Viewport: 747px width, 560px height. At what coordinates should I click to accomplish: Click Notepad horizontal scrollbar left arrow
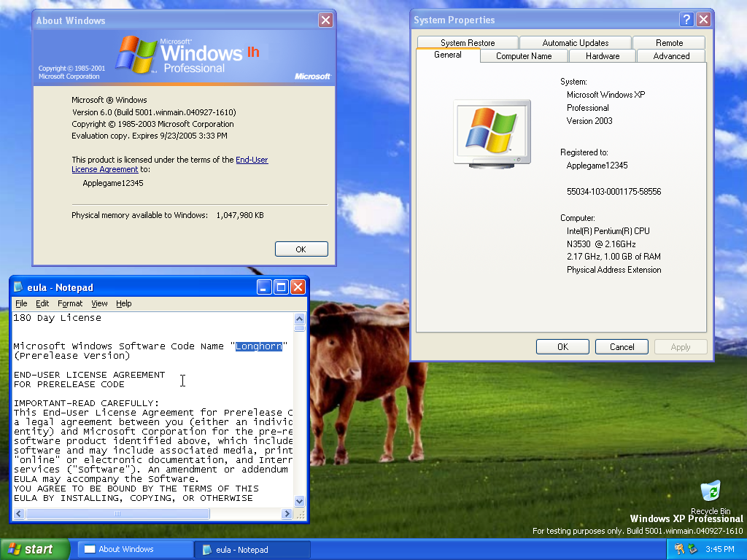click(x=19, y=514)
